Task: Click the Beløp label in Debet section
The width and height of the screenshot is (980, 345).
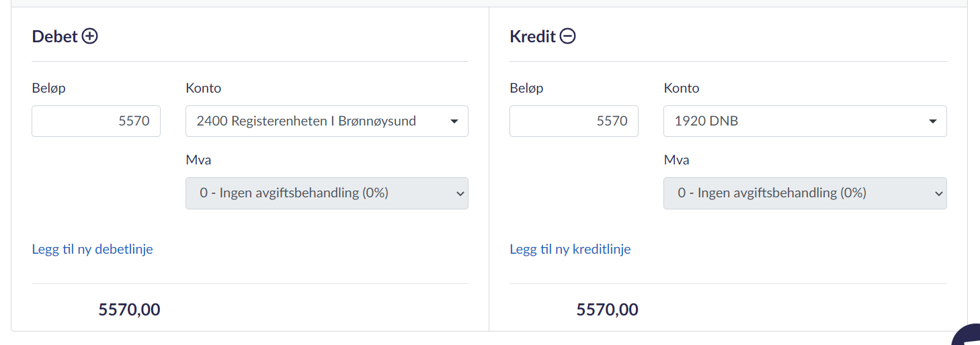Action: [49, 88]
